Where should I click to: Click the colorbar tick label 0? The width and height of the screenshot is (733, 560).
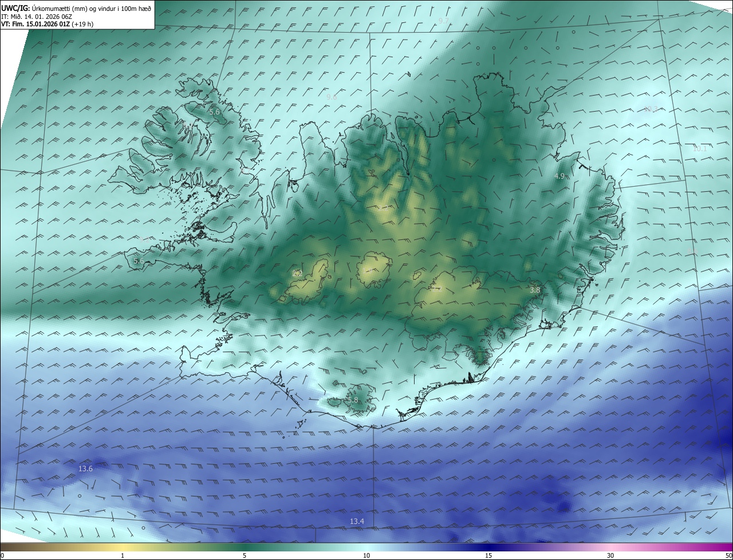[2, 555]
